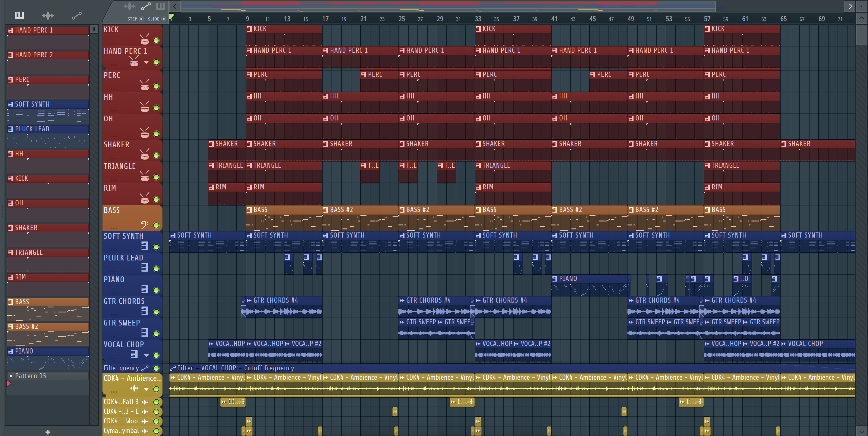Click the drum icon on KICK track
Viewport: 868px width, 436px height.
click(145, 40)
